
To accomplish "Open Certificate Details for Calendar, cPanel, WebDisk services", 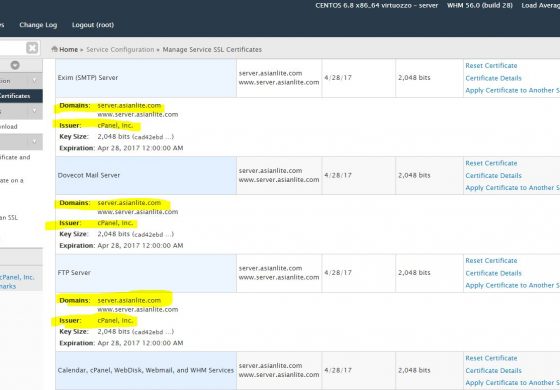I will pos(493,371).
